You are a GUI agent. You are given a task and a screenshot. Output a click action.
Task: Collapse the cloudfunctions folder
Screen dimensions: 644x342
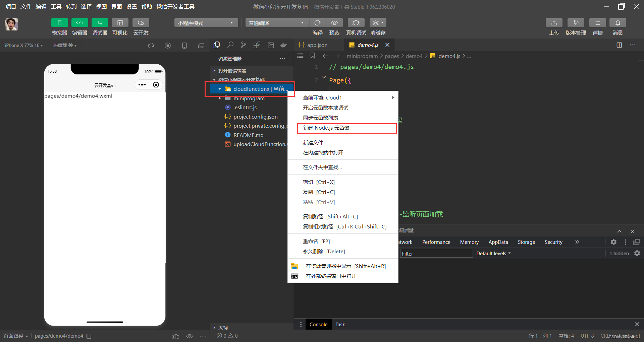coord(220,89)
